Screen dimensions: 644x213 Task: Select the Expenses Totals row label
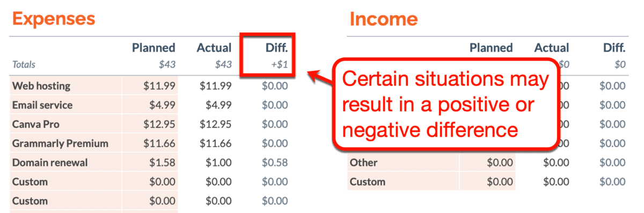click(x=24, y=65)
